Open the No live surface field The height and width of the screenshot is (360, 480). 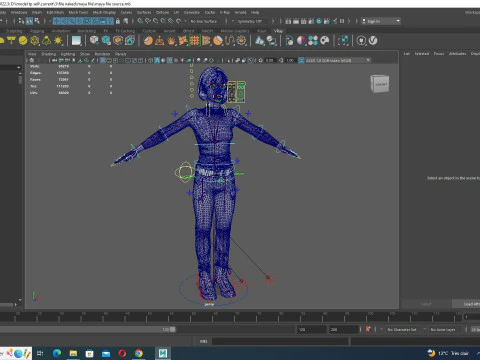[x=204, y=21]
